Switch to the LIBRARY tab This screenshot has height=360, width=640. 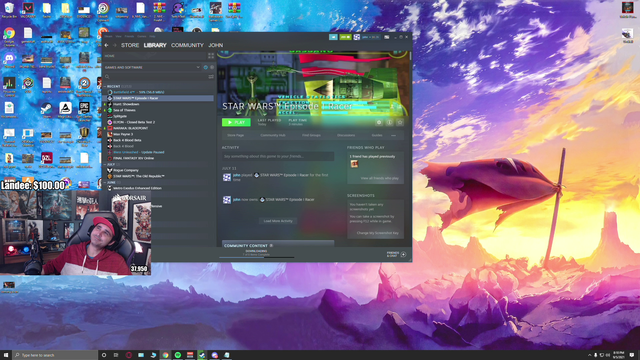coord(155,45)
